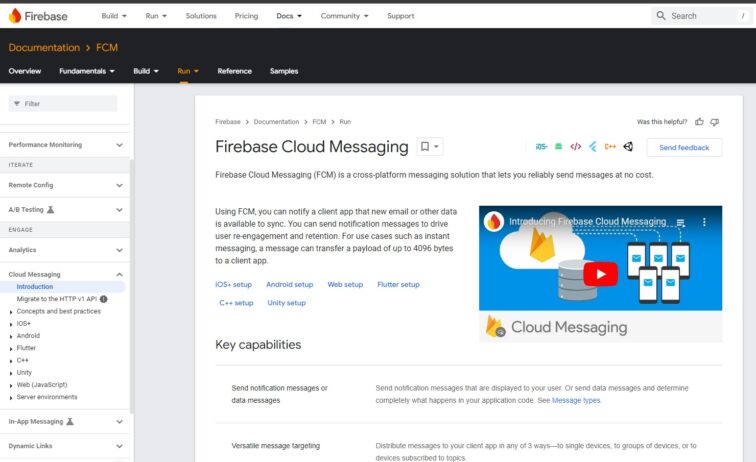Expand the A/B Testing section
756x462 pixels.
119,210
